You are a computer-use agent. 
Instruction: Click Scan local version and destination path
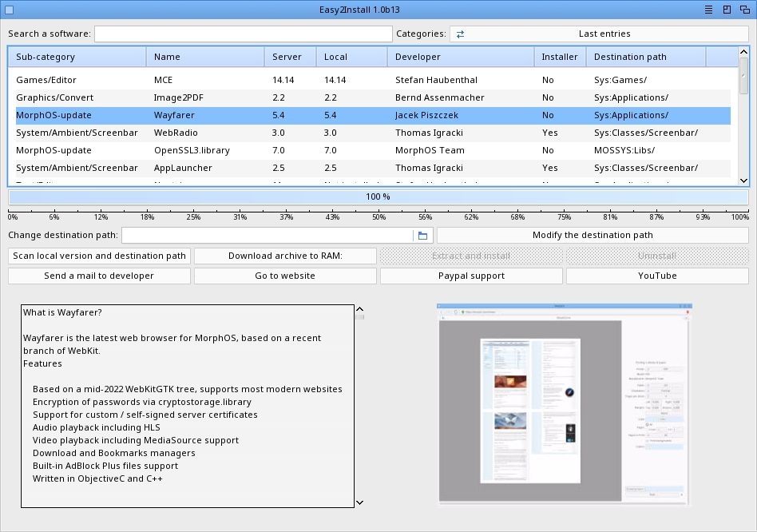pos(100,256)
